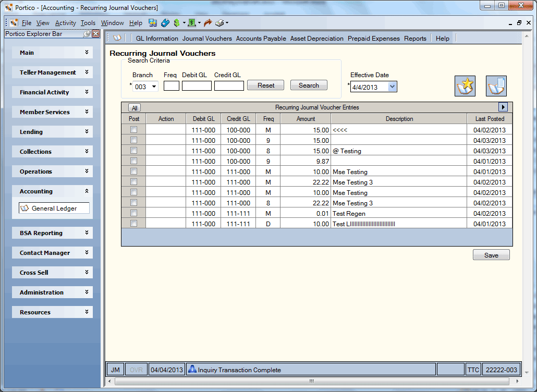
Task: Open the GL Information menu
Action: [x=157, y=39]
